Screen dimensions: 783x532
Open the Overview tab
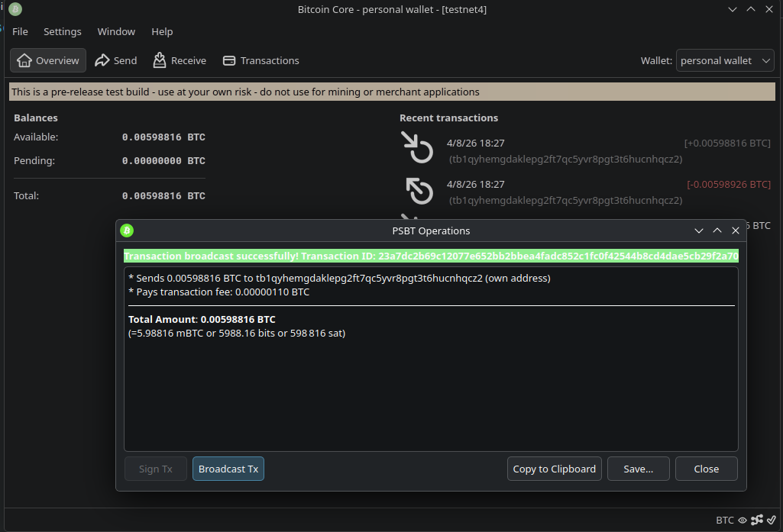pos(48,60)
